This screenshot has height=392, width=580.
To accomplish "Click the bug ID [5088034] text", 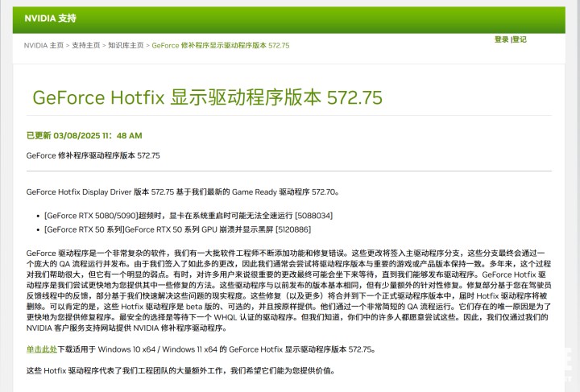I will pos(313,216).
